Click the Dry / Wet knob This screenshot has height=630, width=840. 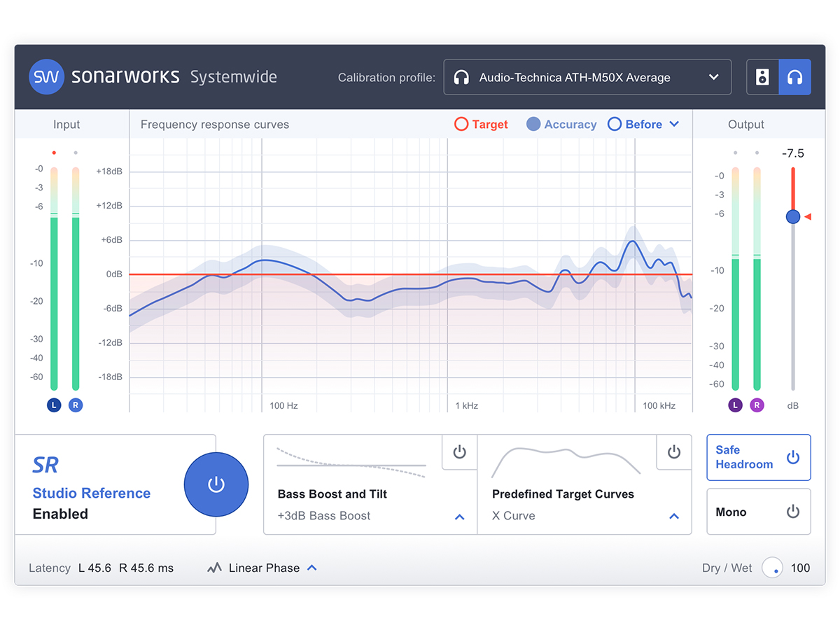click(773, 568)
